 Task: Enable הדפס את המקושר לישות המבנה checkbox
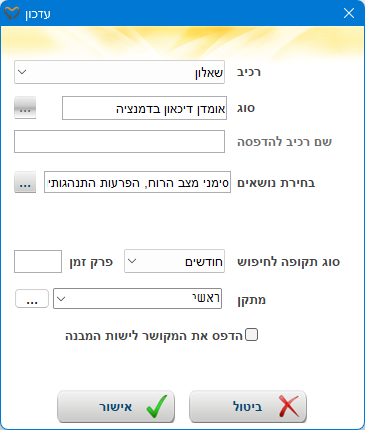pos(251,335)
